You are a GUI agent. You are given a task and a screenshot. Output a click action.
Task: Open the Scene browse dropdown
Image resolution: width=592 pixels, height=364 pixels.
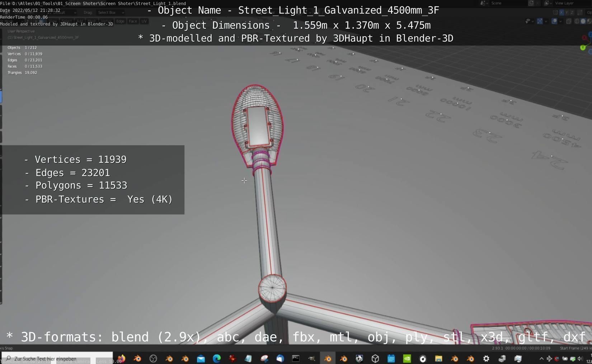pyautogui.click(x=484, y=3)
